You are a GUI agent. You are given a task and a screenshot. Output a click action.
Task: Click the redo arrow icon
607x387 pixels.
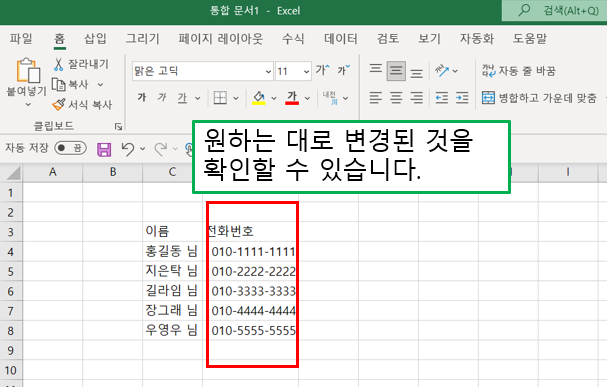pos(161,149)
